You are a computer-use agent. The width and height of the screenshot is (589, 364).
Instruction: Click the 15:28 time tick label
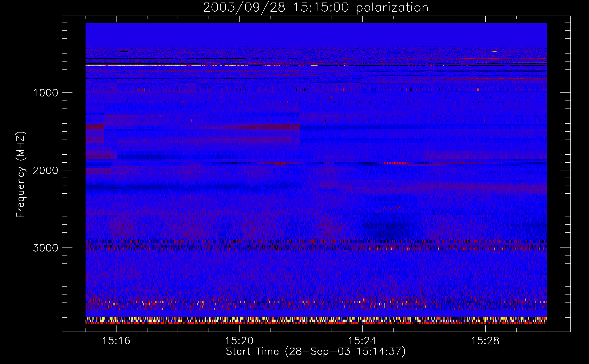485,341
